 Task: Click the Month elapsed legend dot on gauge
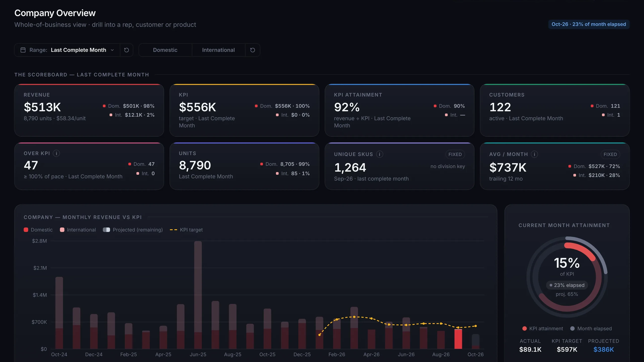[x=572, y=329]
